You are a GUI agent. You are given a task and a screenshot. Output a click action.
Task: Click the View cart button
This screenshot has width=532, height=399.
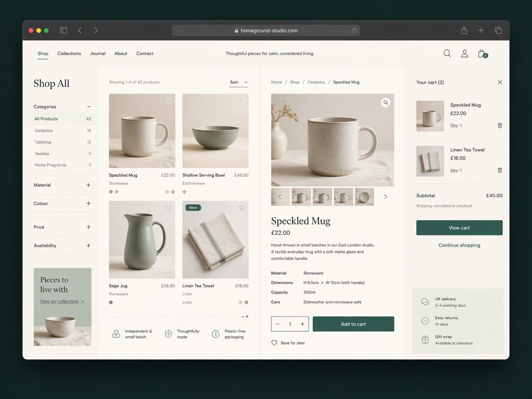[x=459, y=228]
